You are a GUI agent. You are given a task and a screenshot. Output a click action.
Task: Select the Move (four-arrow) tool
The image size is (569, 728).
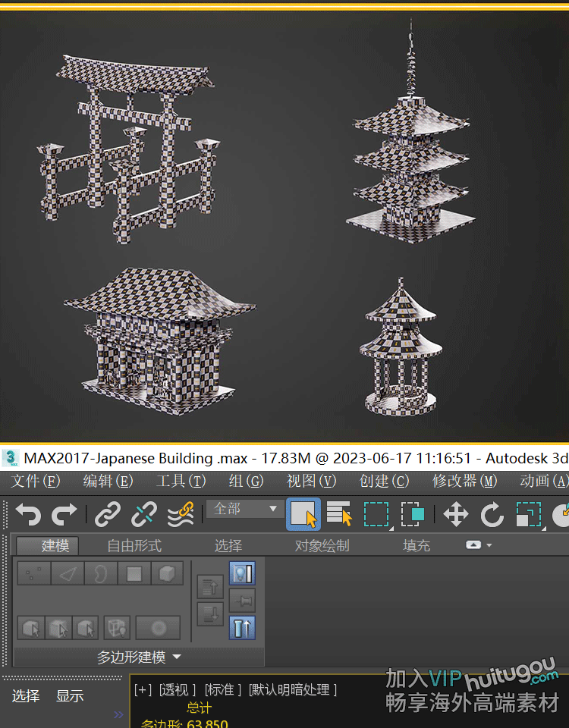coord(456,514)
